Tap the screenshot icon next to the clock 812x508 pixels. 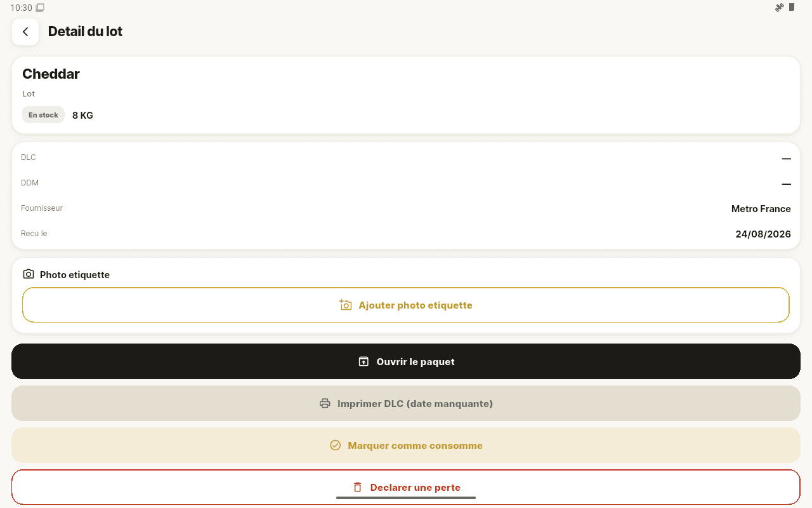[x=40, y=8]
